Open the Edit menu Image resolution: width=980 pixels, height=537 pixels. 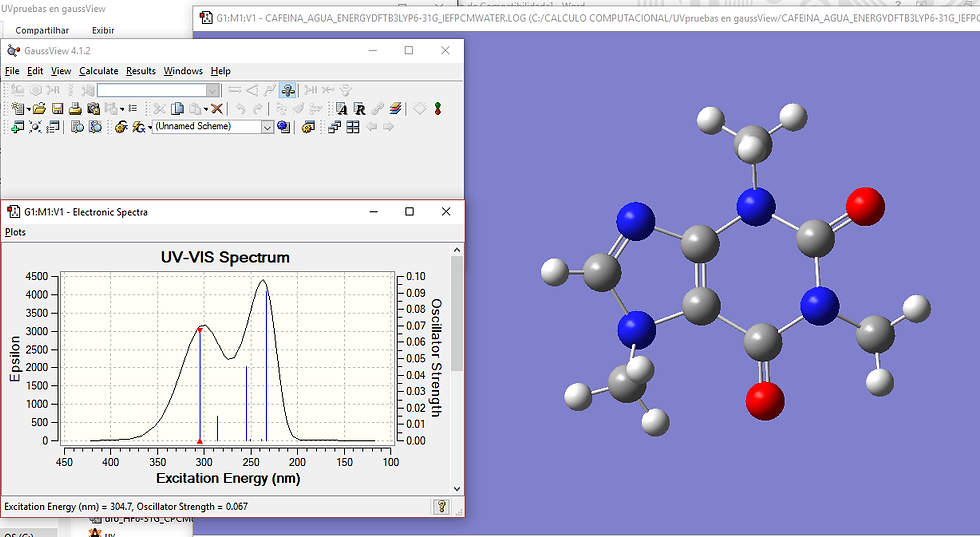(35, 71)
